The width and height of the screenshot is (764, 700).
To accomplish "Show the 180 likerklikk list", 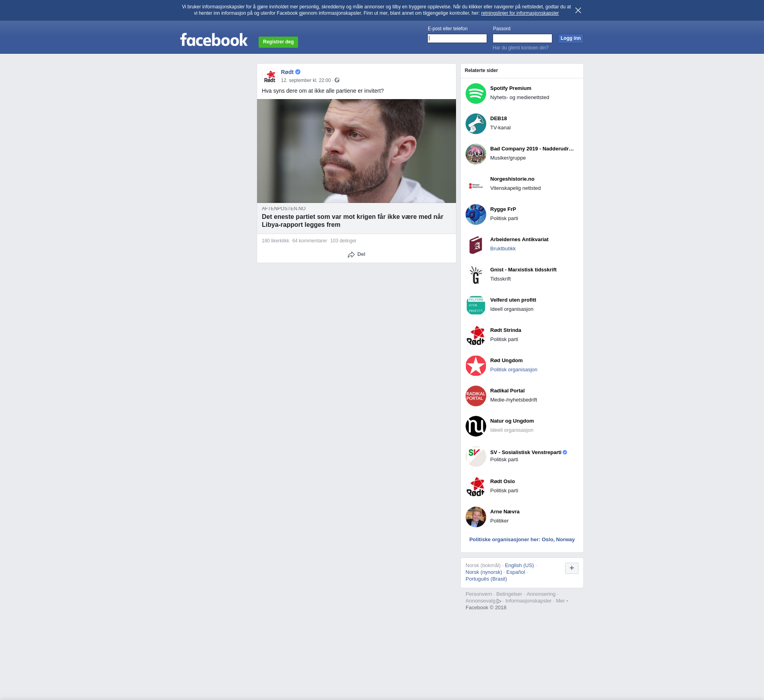I will pos(275,241).
